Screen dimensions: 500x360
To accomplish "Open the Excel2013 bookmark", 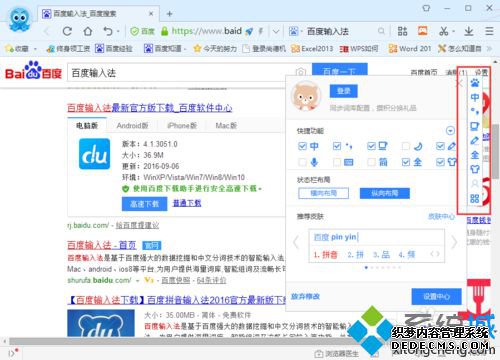I will point(312,49).
